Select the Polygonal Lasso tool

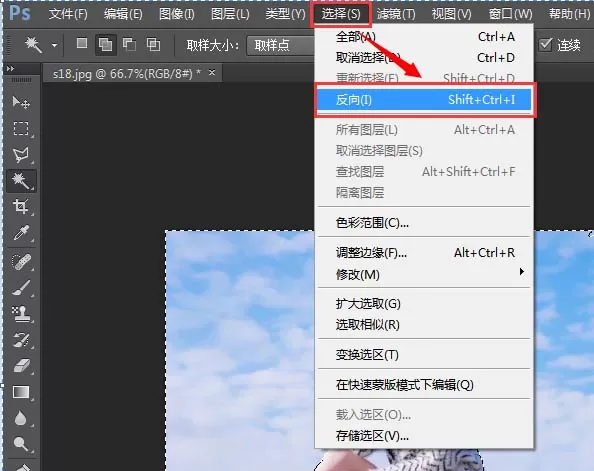click(21, 154)
